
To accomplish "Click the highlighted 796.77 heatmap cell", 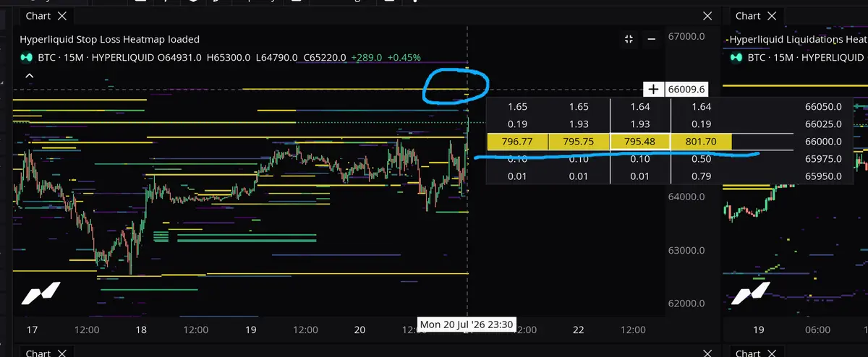I will click(518, 142).
